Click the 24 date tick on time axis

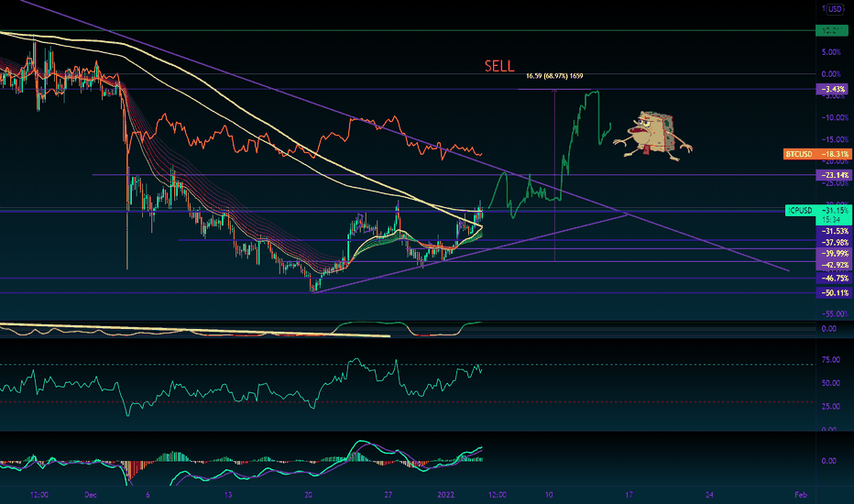tap(709, 495)
